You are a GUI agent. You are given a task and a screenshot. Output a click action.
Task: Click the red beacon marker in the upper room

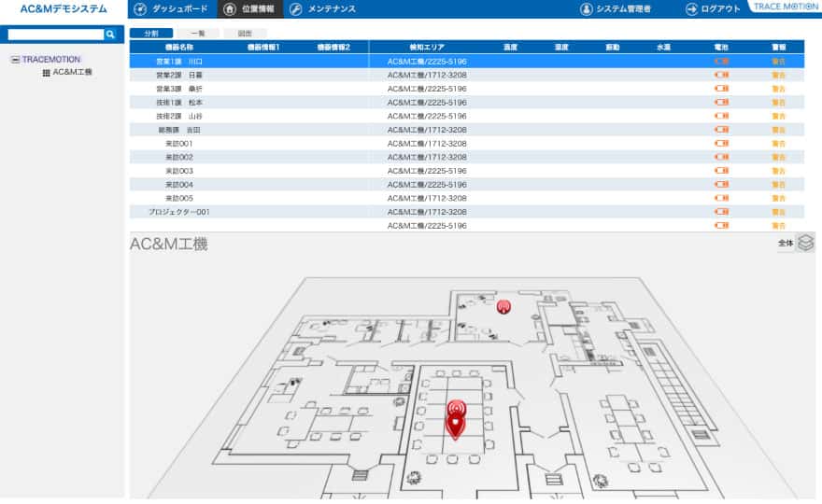click(x=503, y=306)
